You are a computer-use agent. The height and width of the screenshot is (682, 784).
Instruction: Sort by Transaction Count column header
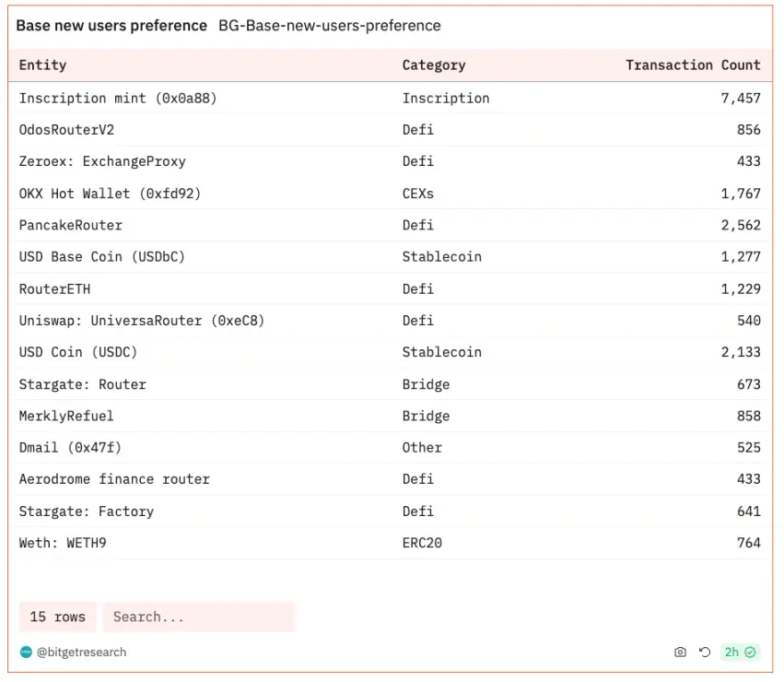tap(693, 65)
